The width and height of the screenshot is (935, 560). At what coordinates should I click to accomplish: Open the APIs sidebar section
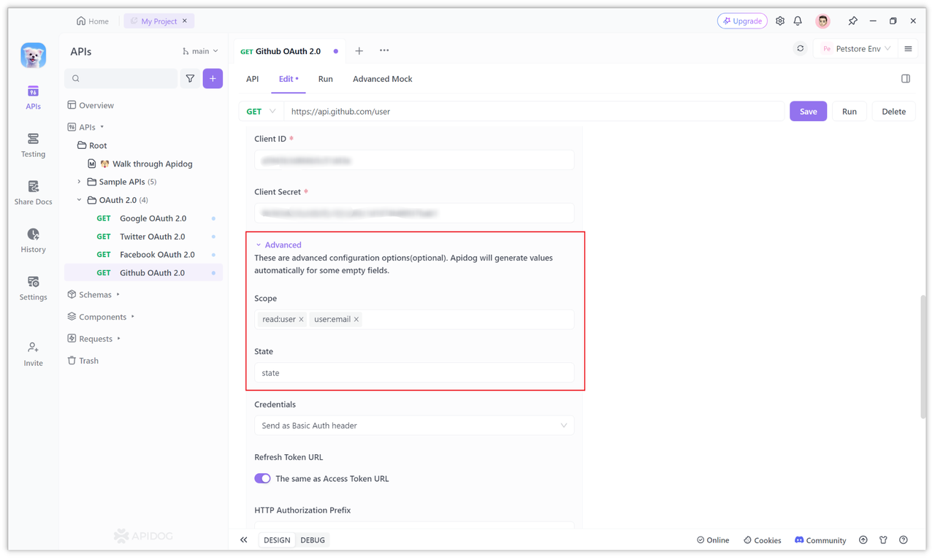pyautogui.click(x=33, y=98)
